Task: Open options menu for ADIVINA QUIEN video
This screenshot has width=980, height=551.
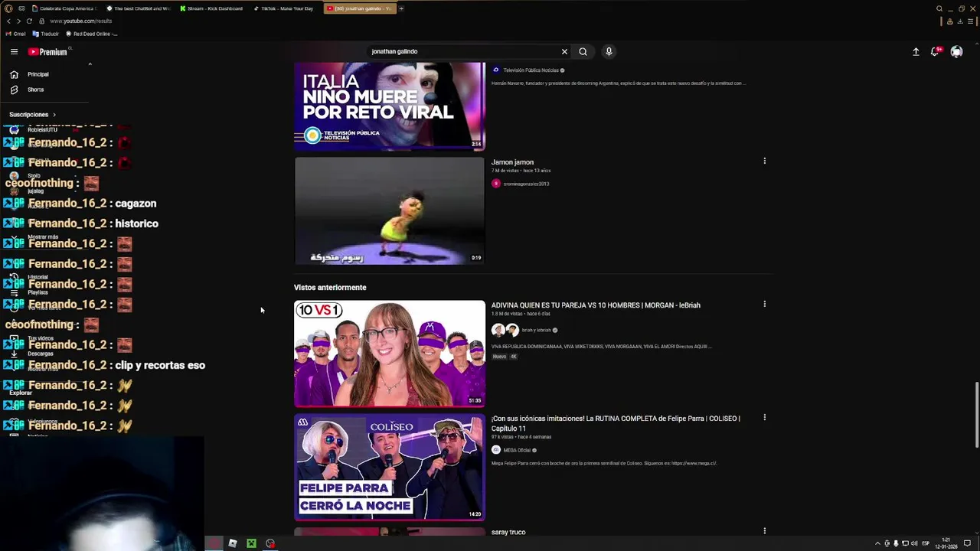Action: coord(764,304)
